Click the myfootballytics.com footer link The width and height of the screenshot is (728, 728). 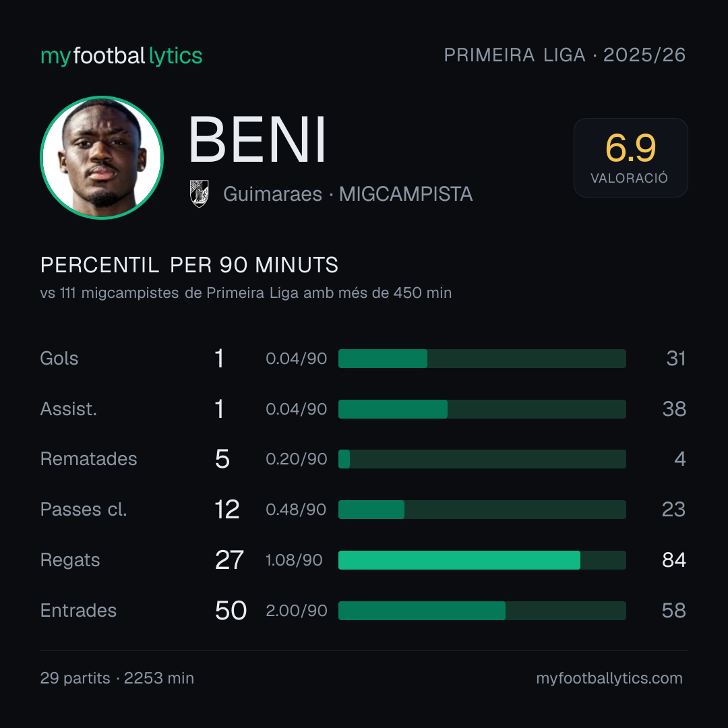609,678
